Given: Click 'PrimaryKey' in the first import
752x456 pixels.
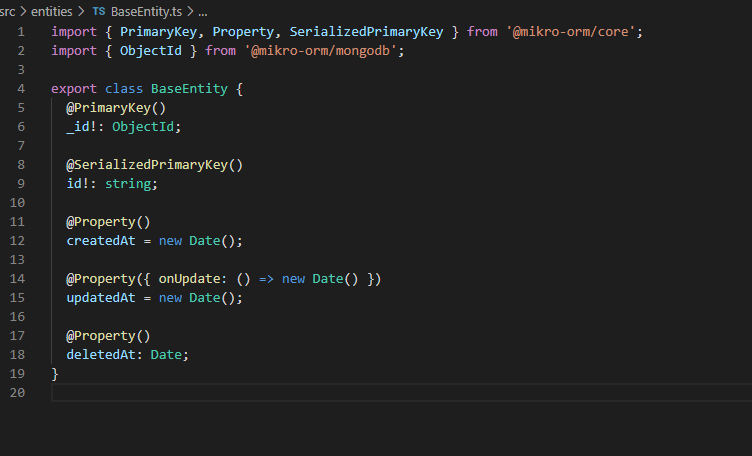Looking at the screenshot, I should pyautogui.click(x=158, y=32).
